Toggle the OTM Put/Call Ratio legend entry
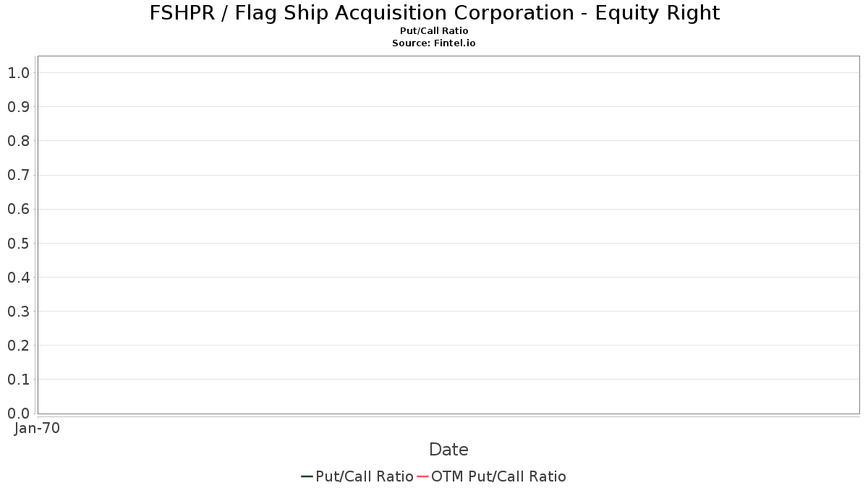The width and height of the screenshot is (868, 488). tap(492, 476)
